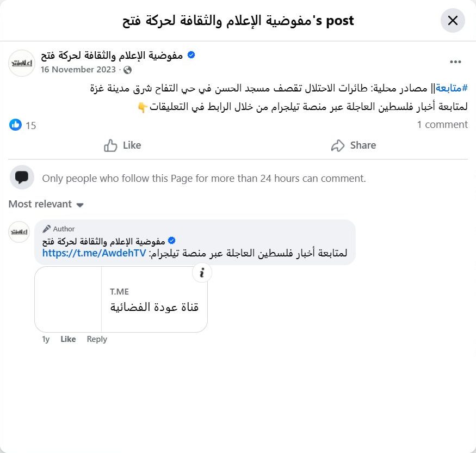Click the comment author's profile avatar
The image size is (476, 453).
pos(19,232)
